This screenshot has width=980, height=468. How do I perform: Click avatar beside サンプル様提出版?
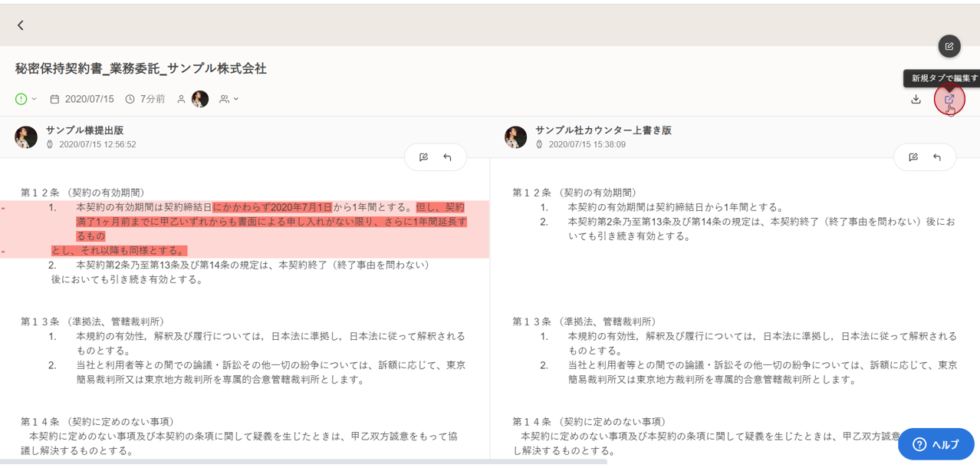pos(26,137)
